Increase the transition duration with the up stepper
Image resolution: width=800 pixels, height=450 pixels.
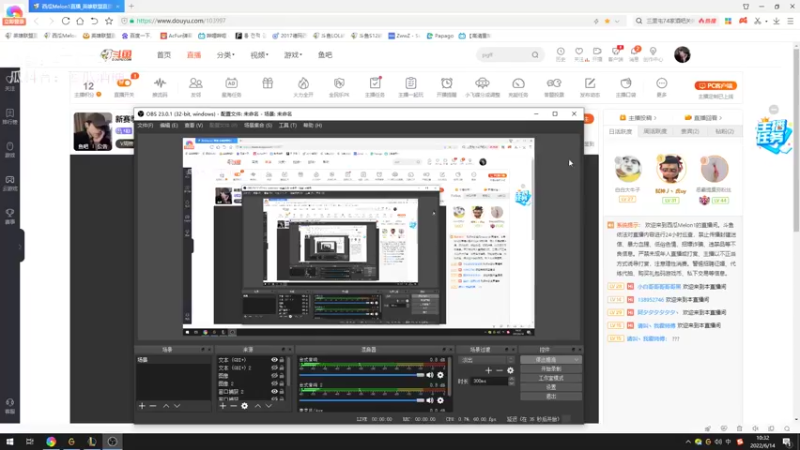coord(512,379)
